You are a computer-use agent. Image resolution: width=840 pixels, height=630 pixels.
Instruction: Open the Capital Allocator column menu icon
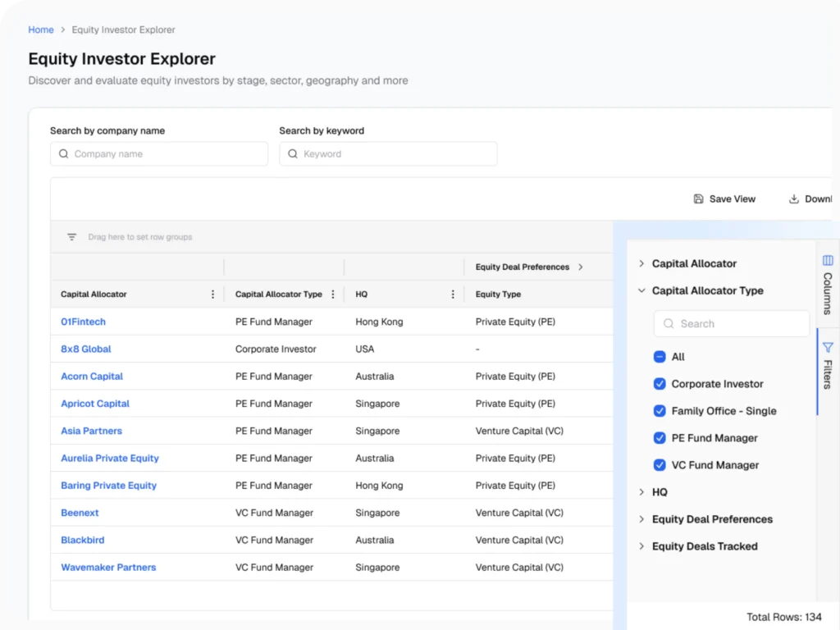click(x=212, y=294)
